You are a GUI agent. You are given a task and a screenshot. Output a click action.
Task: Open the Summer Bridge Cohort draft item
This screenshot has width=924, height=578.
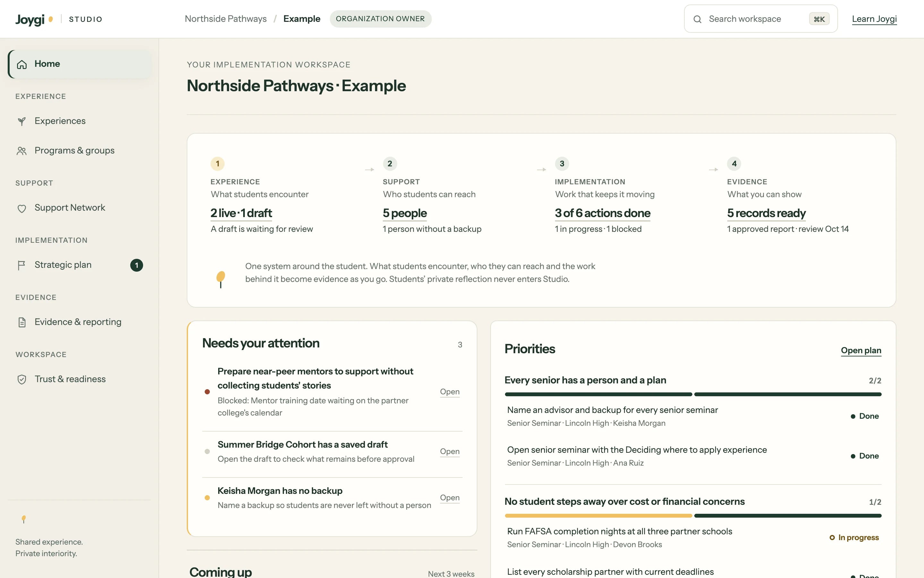tap(332, 451)
